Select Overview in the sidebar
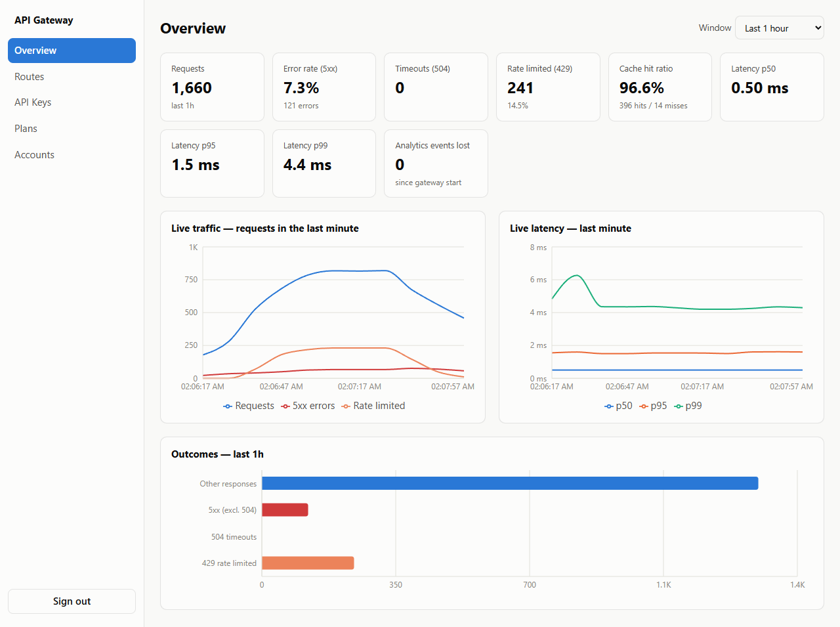The height and width of the screenshot is (627, 840). tap(72, 51)
